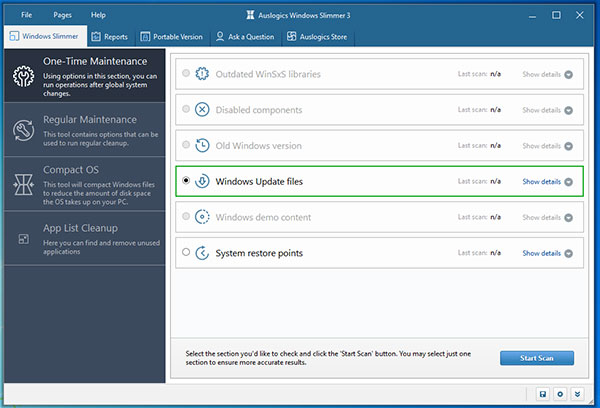Click Show details link for Outdated WinSxS libraries
The width and height of the screenshot is (600, 408).
pyautogui.click(x=541, y=75)
